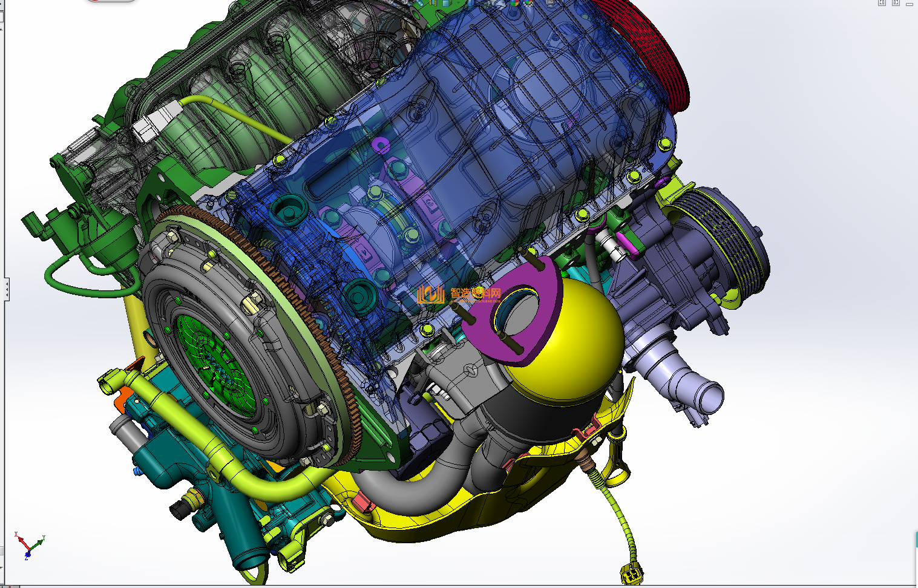
Task: Click the Apply Scene icon in top toolbar
Action: 528,2
